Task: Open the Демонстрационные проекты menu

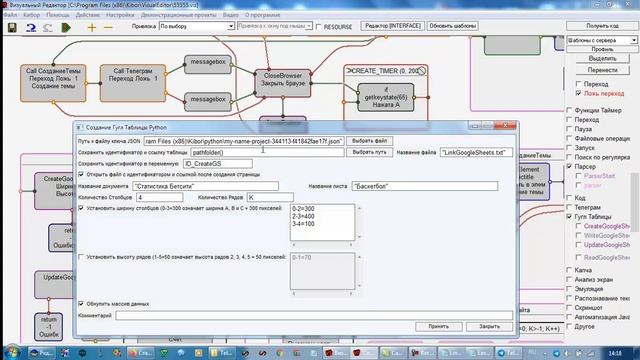Action: (178, 15)
